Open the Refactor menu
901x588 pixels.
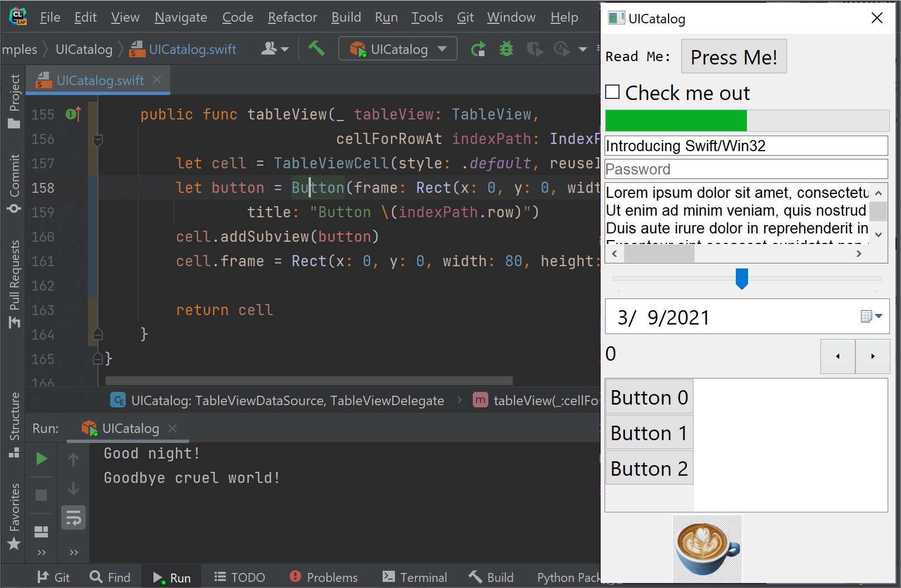click(293, 17)
